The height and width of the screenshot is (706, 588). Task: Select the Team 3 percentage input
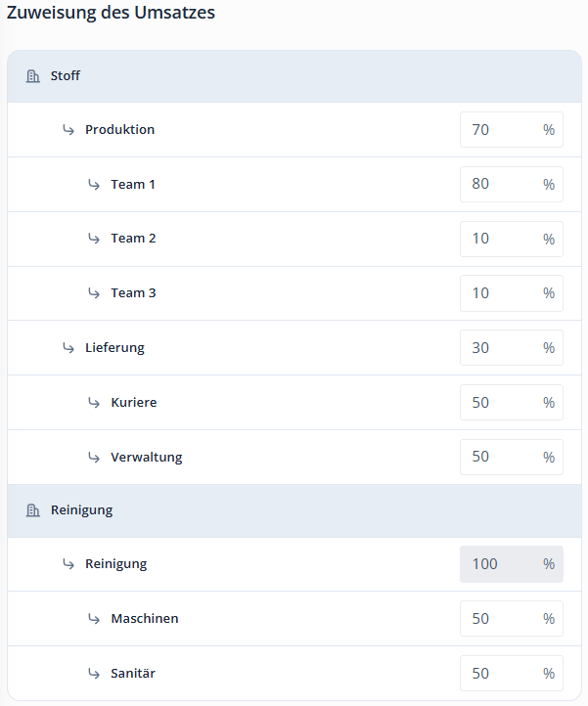tap(499, 293)
